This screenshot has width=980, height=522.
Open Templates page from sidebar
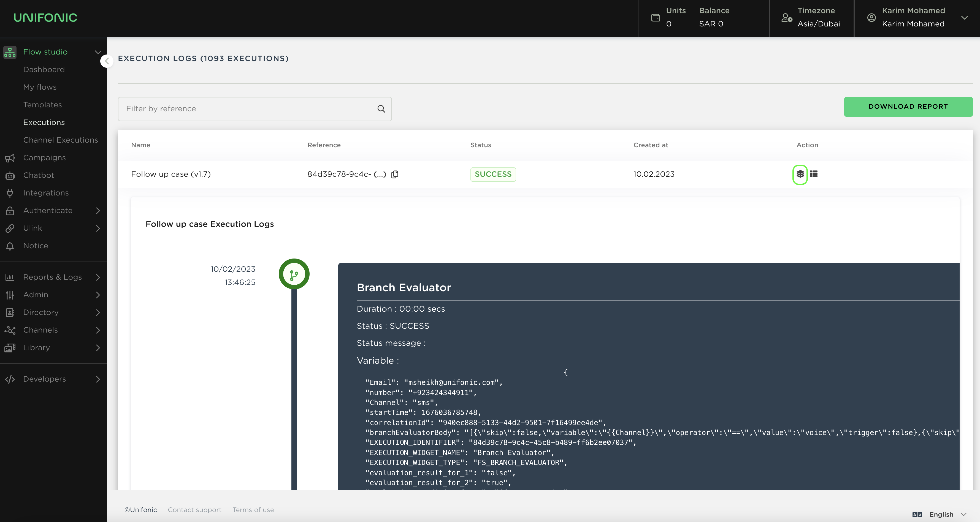click(x=42, y=105)
